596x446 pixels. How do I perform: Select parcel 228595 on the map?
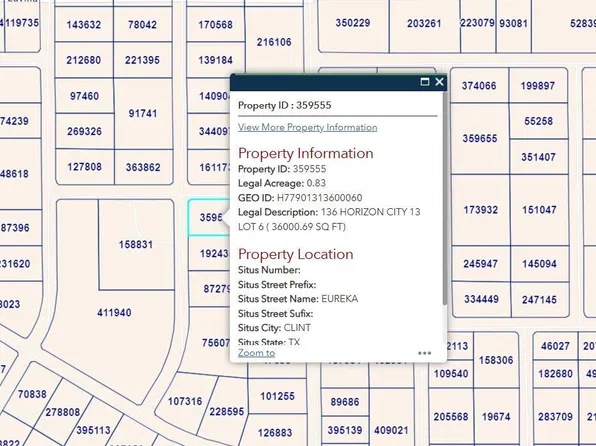(x=227, y=412)
